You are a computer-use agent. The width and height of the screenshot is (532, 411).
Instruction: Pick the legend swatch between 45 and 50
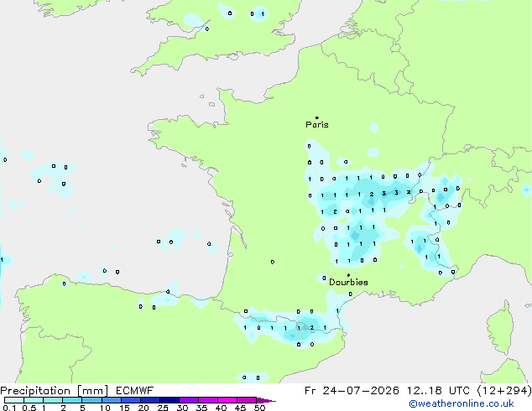coord(247,400)
